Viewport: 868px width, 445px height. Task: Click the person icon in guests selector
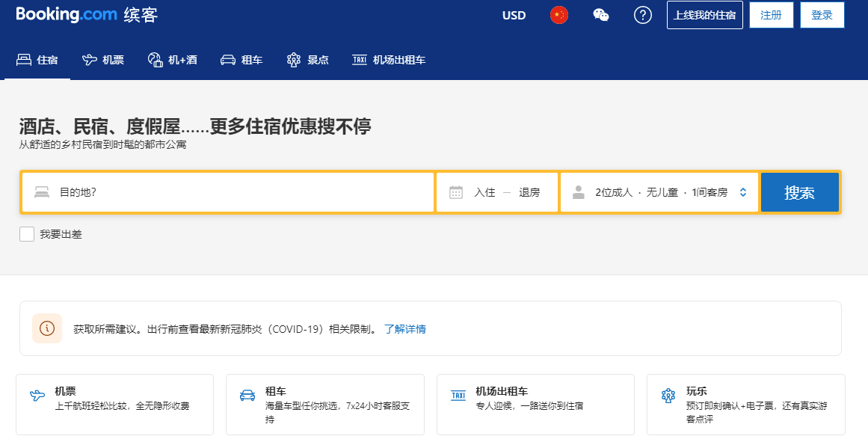(579, 192)
